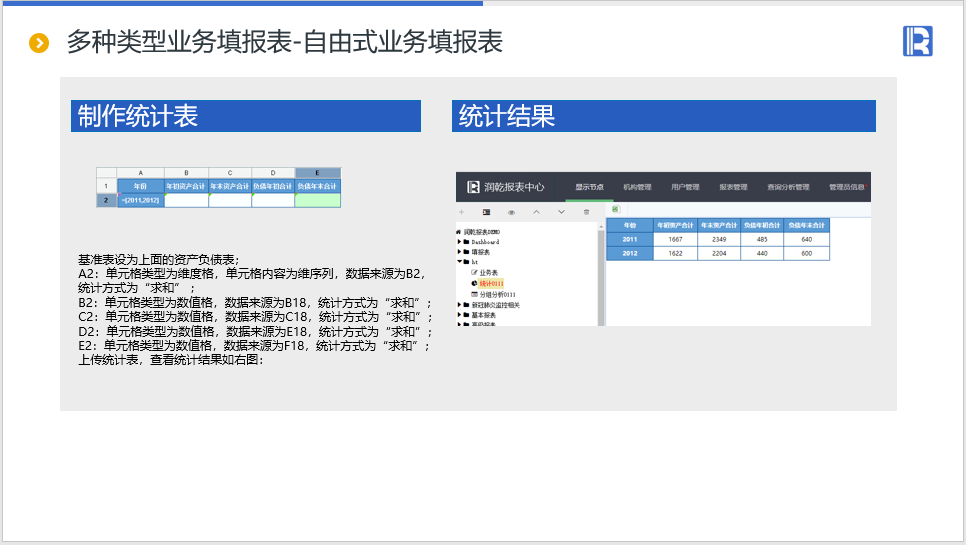Click the 润乾报表中心 logo icon
Screen dimensions: 966x545
(473, 186)
